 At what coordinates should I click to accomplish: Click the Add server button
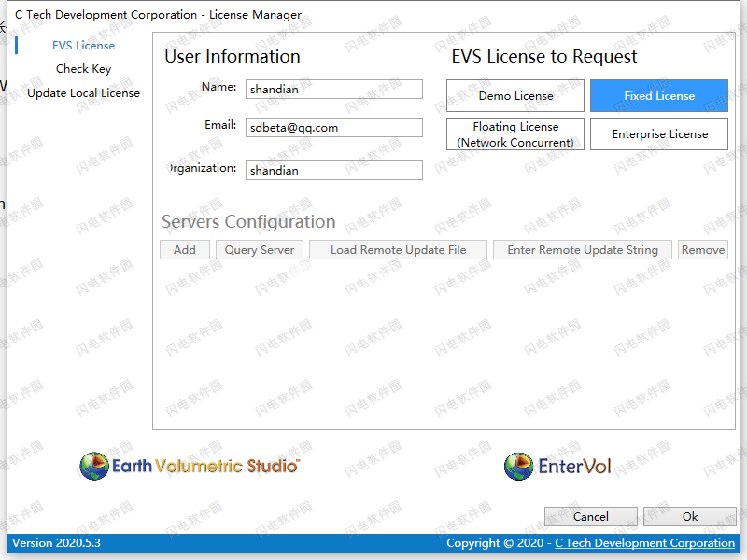(x=185, y=249)
